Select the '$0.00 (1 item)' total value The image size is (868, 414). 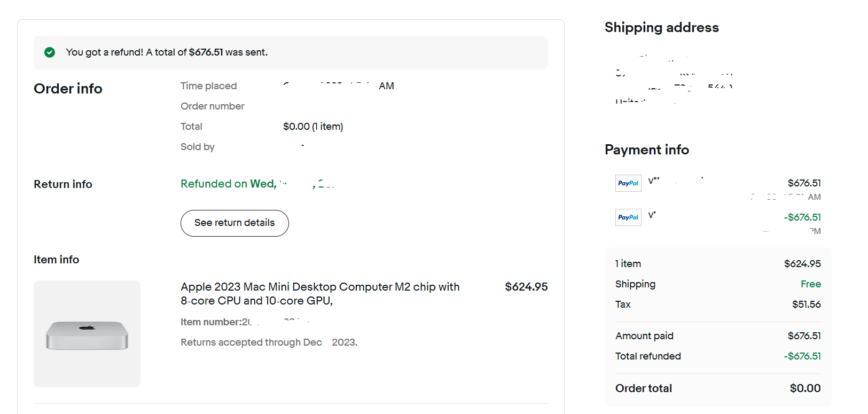click(x=313, y=127)
